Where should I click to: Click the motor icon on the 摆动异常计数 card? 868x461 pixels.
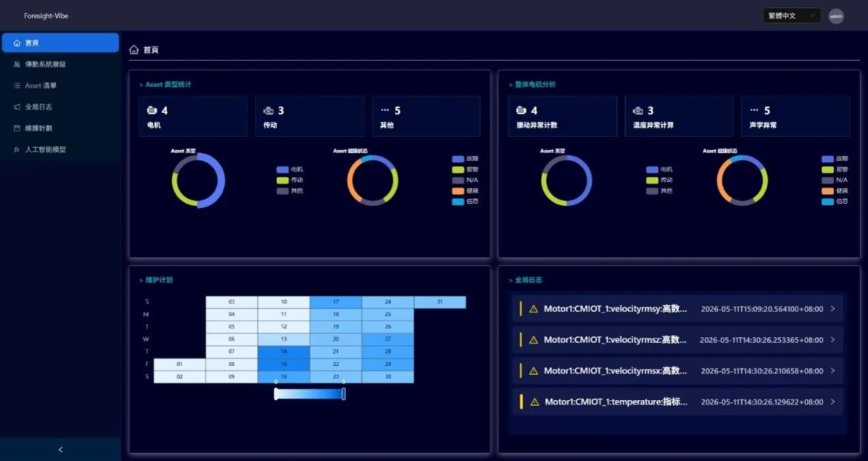521,110
